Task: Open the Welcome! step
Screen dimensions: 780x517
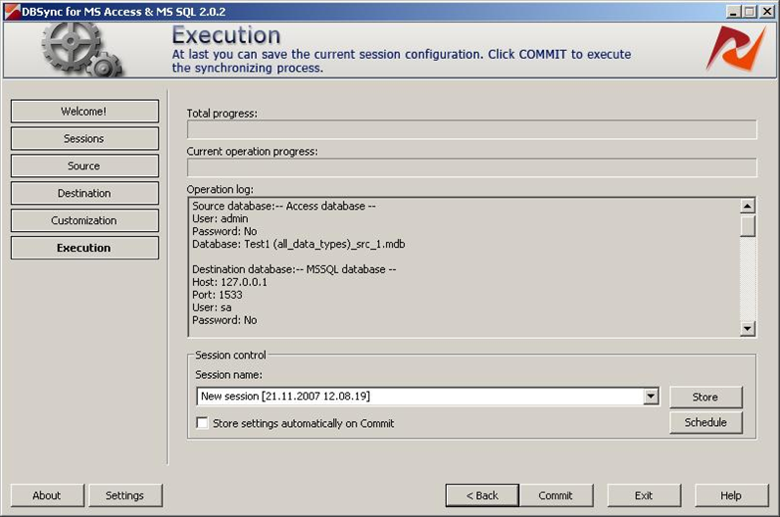Action: (85, 111)
